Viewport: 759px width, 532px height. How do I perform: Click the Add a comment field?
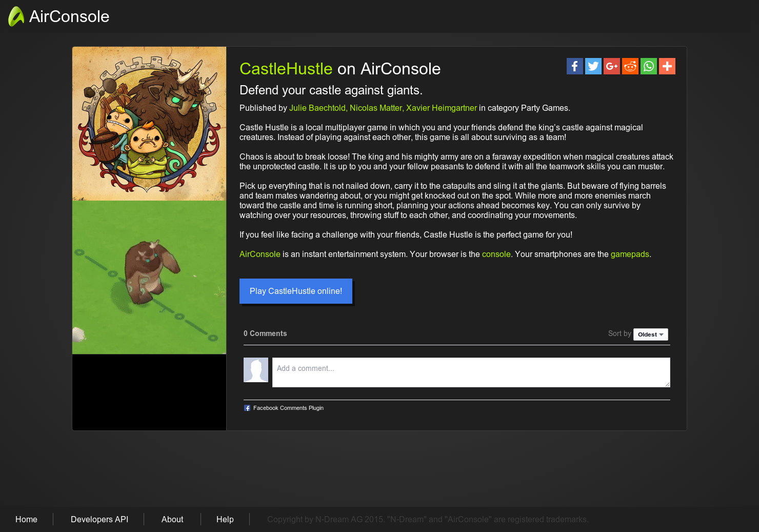[471, 372]
